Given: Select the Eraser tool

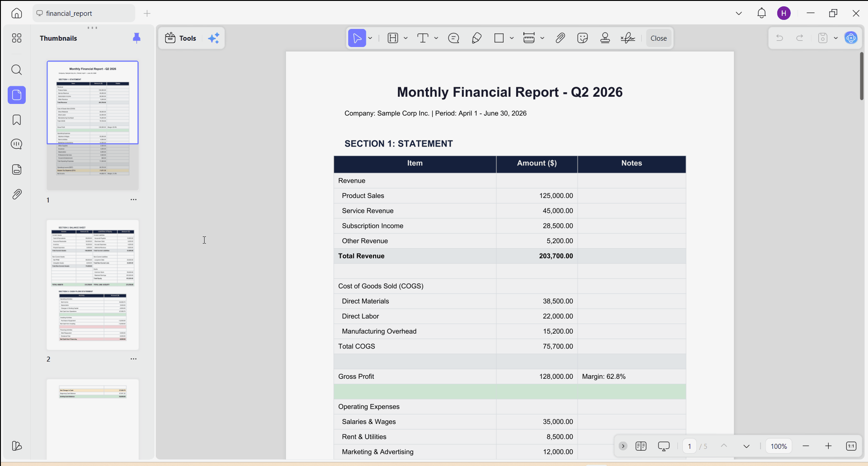Looking at the screenshot, I should pyautogui.click(x=476, y=38).
